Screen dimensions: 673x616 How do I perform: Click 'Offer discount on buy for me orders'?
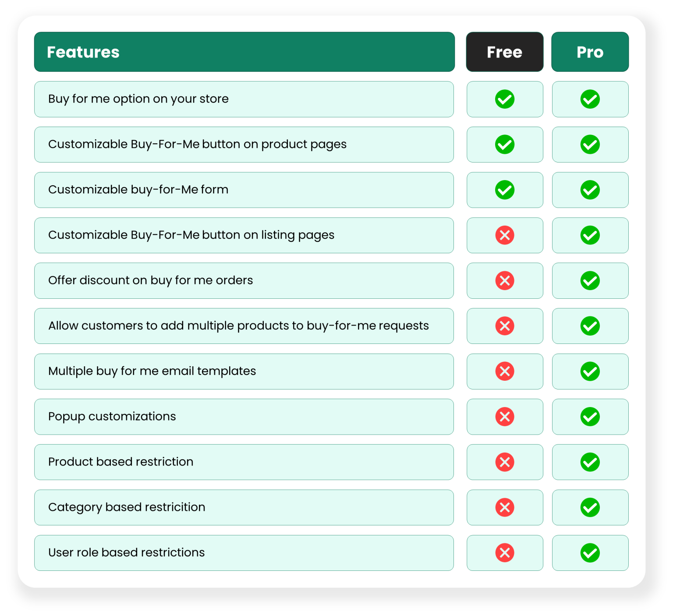coord(151,280)
